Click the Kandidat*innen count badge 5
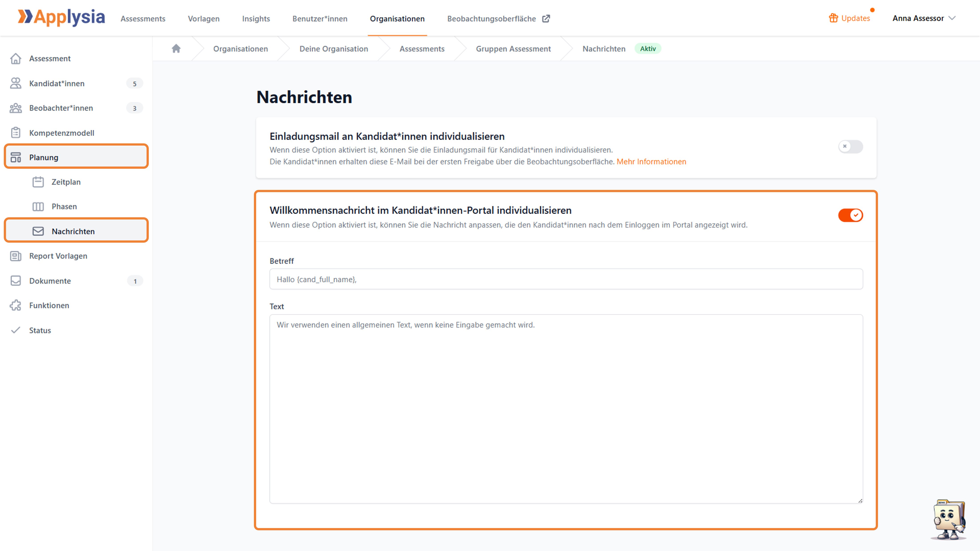 pos(135,84)
